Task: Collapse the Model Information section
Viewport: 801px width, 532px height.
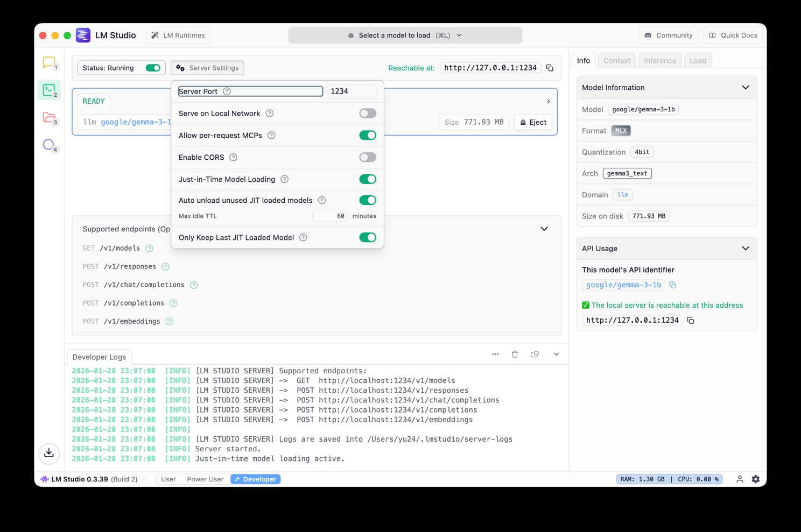Action: click(x=745, y=87)
